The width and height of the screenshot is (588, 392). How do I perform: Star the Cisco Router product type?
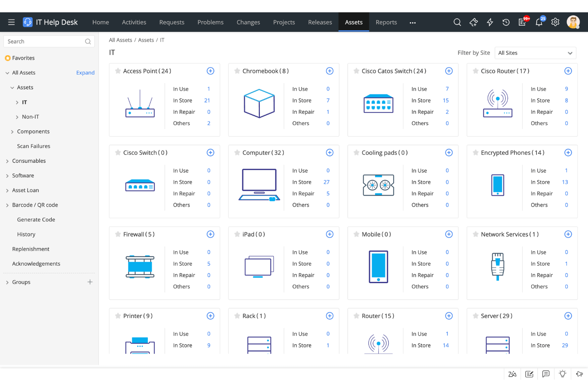click(475, 71)
